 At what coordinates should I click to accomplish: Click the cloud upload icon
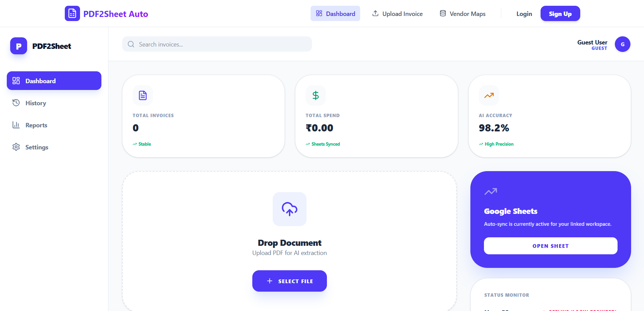289,209
